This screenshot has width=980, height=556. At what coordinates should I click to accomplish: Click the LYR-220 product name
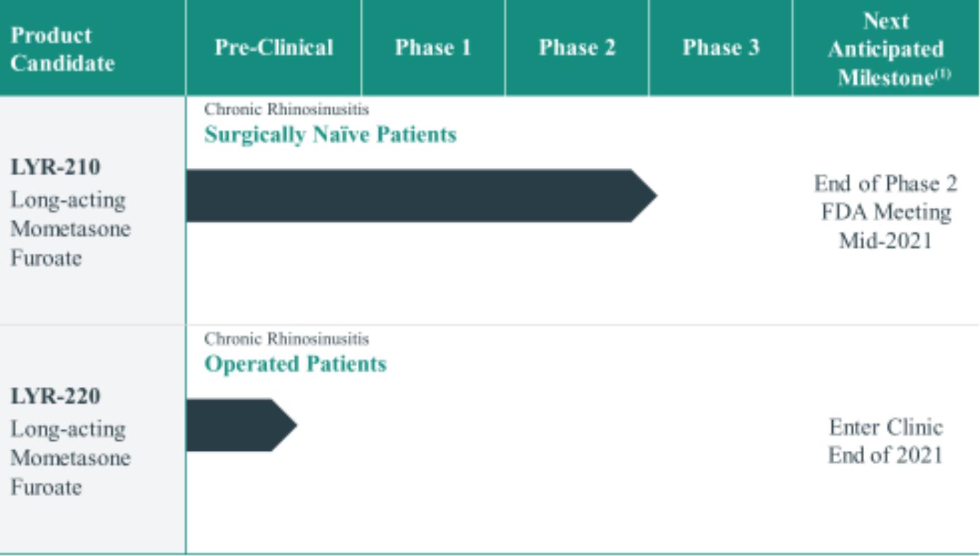pos(56,396)
